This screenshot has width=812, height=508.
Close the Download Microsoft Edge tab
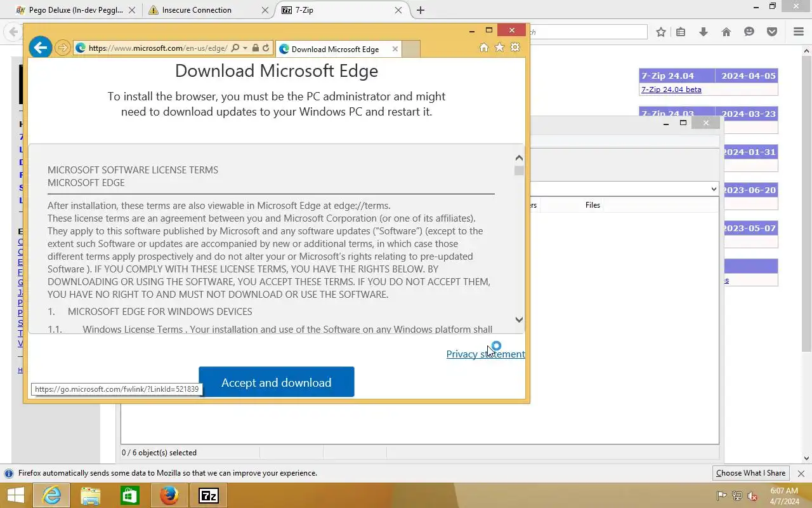395,49
